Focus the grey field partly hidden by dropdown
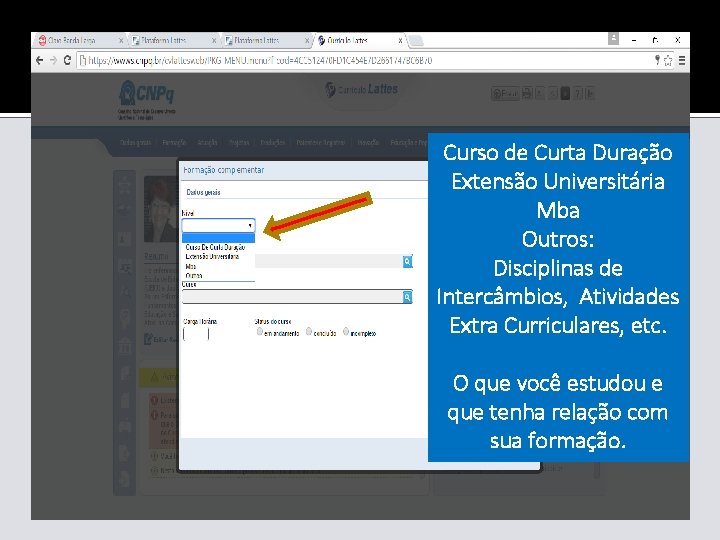Viewport: 720px width, 540px height. click(329, 261)
